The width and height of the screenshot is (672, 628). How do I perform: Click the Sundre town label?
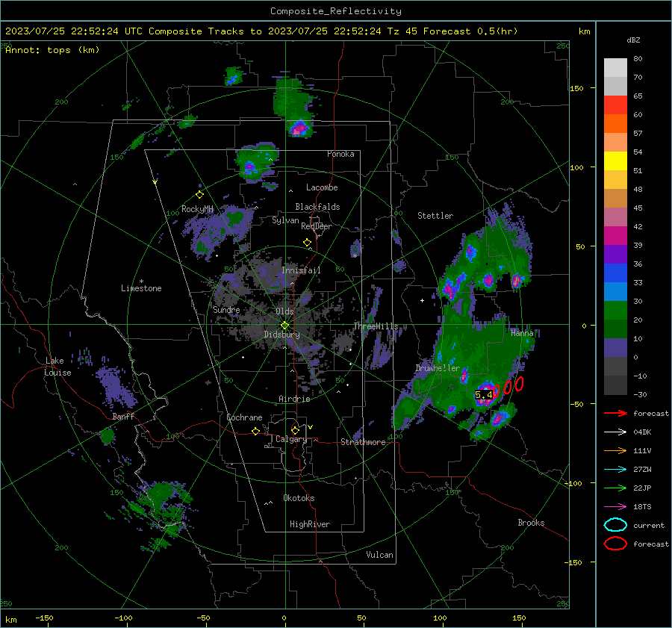click(226, 309)
